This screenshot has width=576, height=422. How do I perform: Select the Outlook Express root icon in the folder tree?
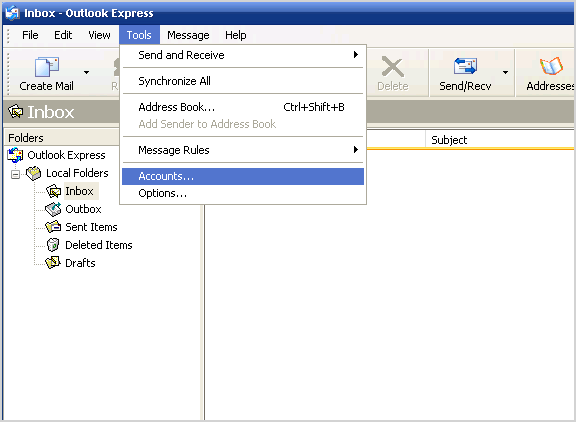(x=15, y=155)
